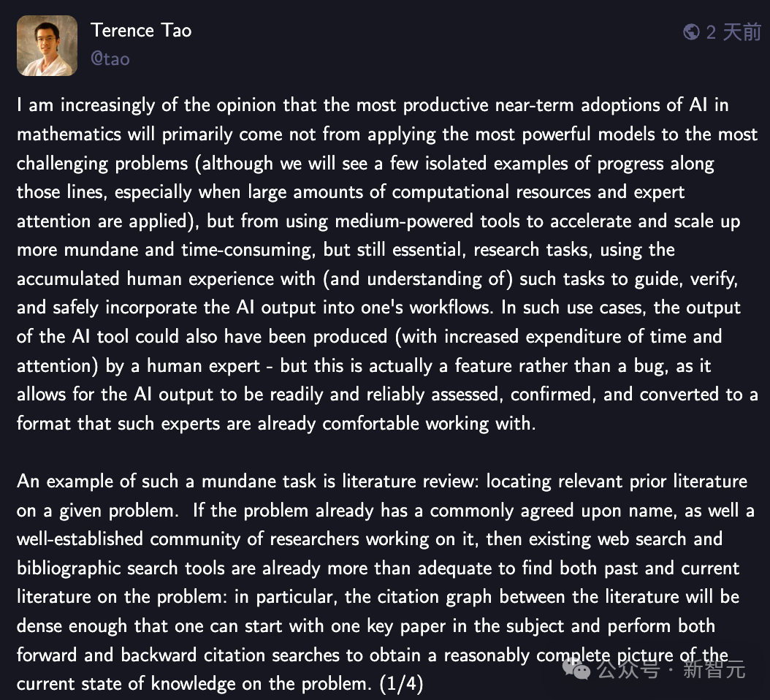Click the "(1/4)" thread counter text
This screenshot has height=700, width=770.
point(397,684)
